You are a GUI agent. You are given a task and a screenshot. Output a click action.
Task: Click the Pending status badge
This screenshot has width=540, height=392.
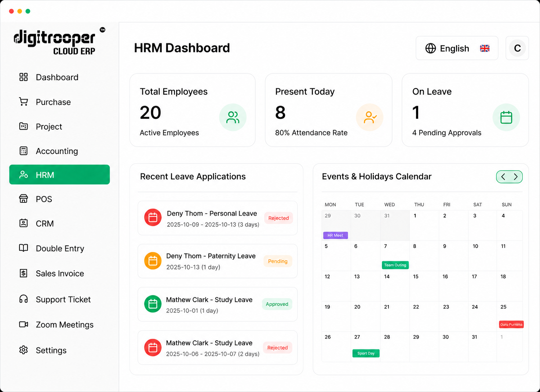click(x=278, y=261)
